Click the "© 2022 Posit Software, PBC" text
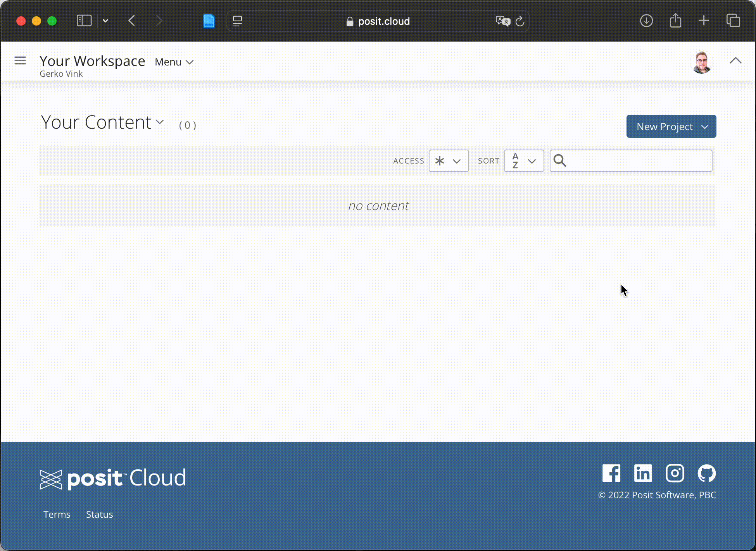The width and height of the screenshot is (756, 551). [x=657, y=495]
